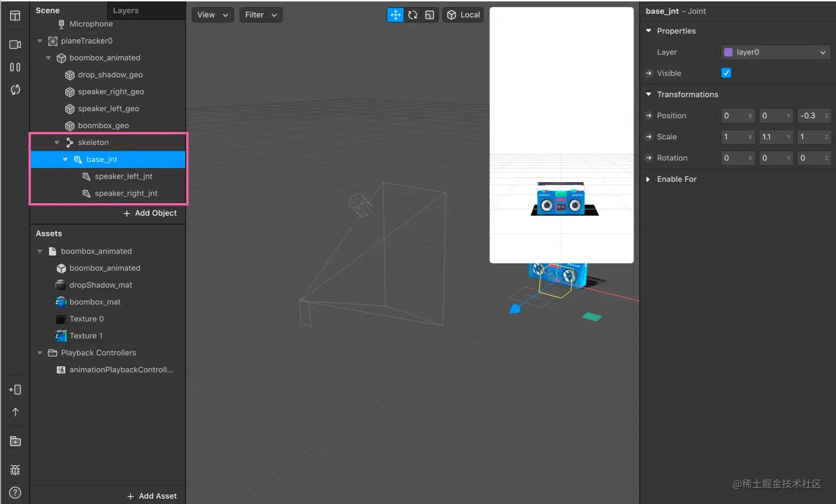Open the View dropdown menu
Screen dimensions: 836x504
point(213,15)
